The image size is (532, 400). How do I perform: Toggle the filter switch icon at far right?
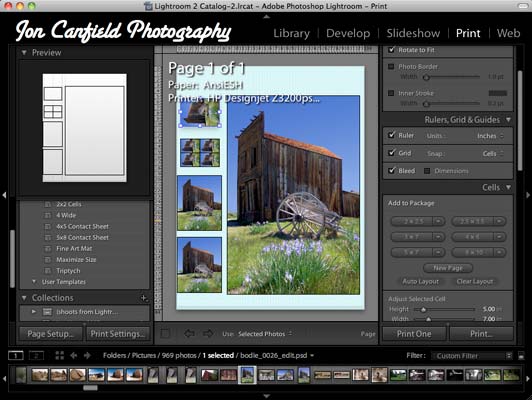tap(521, 356)
